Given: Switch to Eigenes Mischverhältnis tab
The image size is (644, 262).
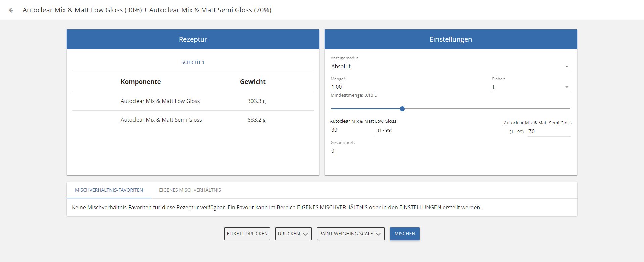Looking at the screenshot, I should 190,190.
